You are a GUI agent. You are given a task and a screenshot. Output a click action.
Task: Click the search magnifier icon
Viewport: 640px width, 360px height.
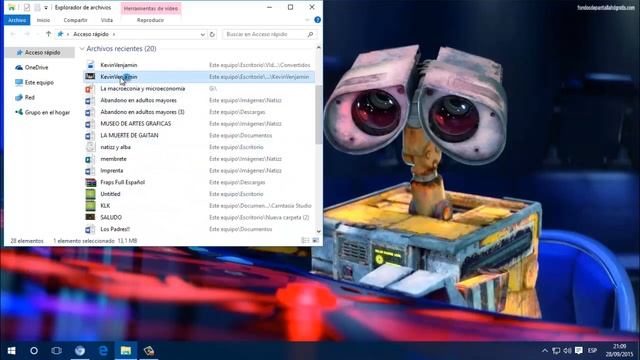pos(311,35)
